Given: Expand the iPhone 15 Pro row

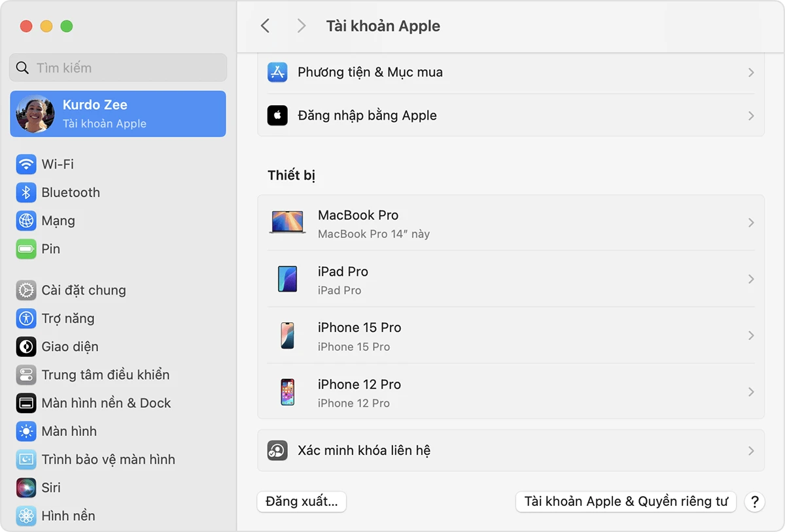Looking at the screenshot, I should pyautogui.click(x=750, y=335).
